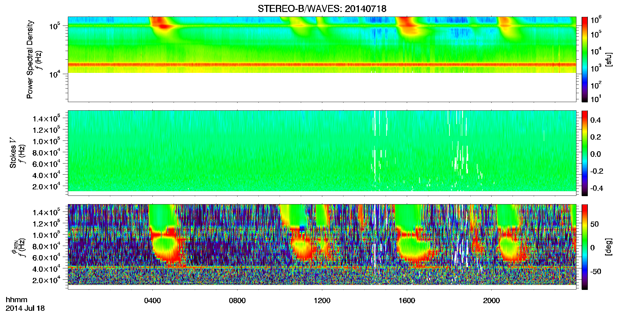Click the Power Spectral Density colorbar
Image resolution: width=644 pixels, height=332 pixels.
(x=584, y=59)
